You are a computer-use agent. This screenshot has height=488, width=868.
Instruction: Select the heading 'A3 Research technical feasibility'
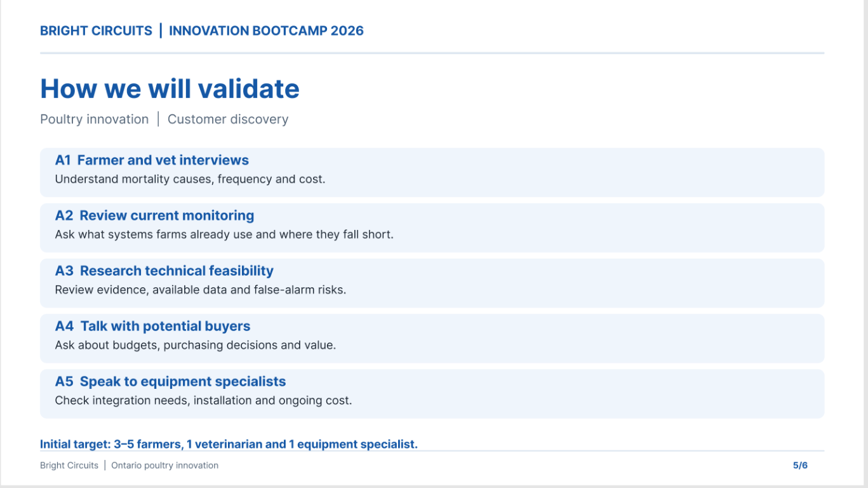164,271
